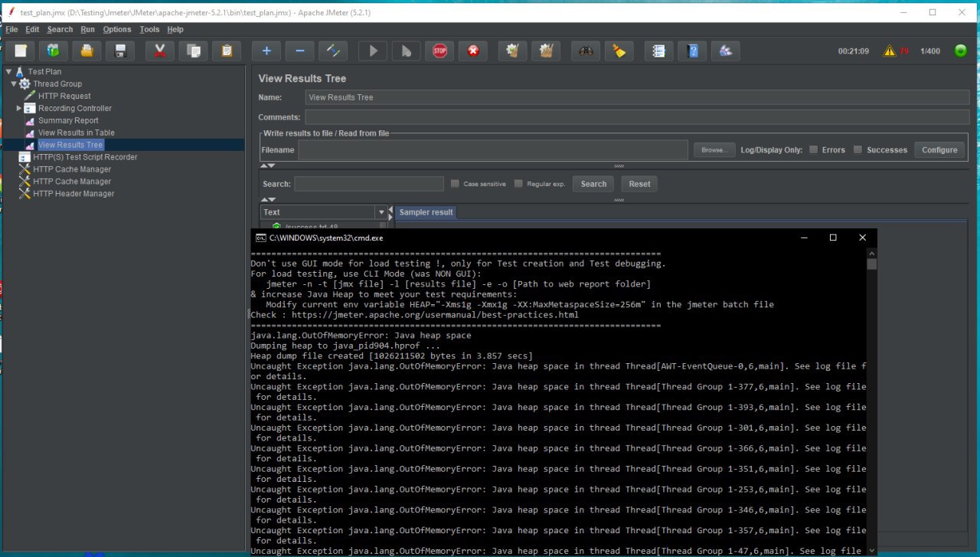Open the Help menu

click(x=175, y=30)
